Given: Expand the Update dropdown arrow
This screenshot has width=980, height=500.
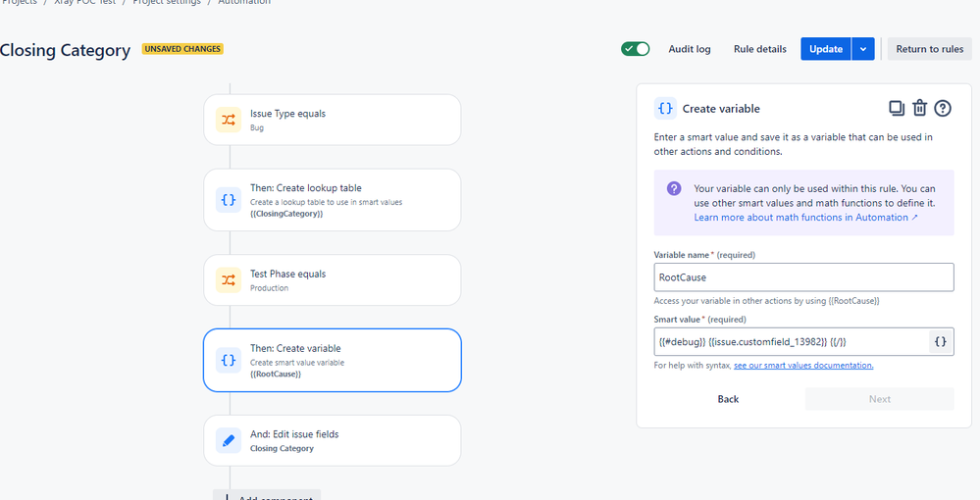Looking at the screenshot, I should pos(863,49).
